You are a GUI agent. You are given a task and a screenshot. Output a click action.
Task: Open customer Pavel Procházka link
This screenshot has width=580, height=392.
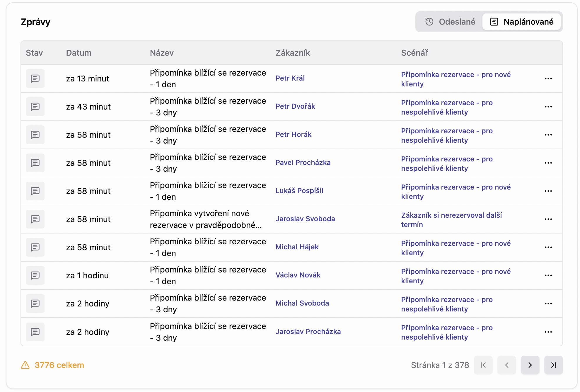pos(303,163)
